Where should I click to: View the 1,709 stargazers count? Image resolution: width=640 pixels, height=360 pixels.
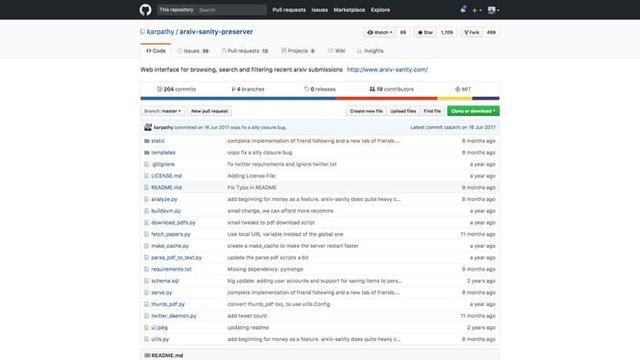(x=447, y=32)
